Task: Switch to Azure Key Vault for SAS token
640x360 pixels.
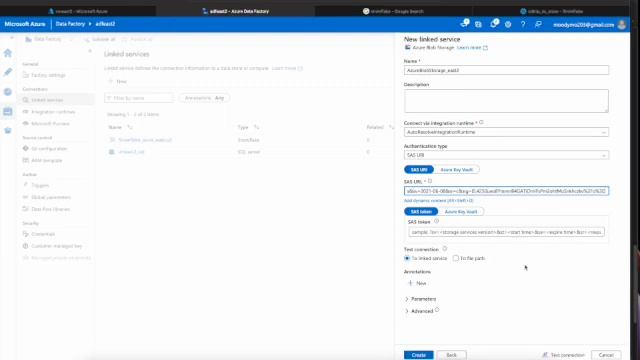Action: [461, 211]
